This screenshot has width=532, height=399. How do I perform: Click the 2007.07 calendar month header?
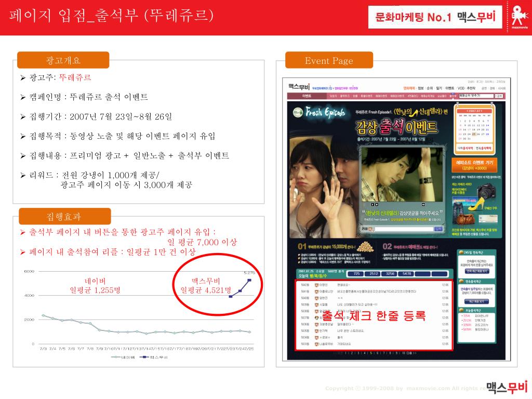click(x=474, y=111)
